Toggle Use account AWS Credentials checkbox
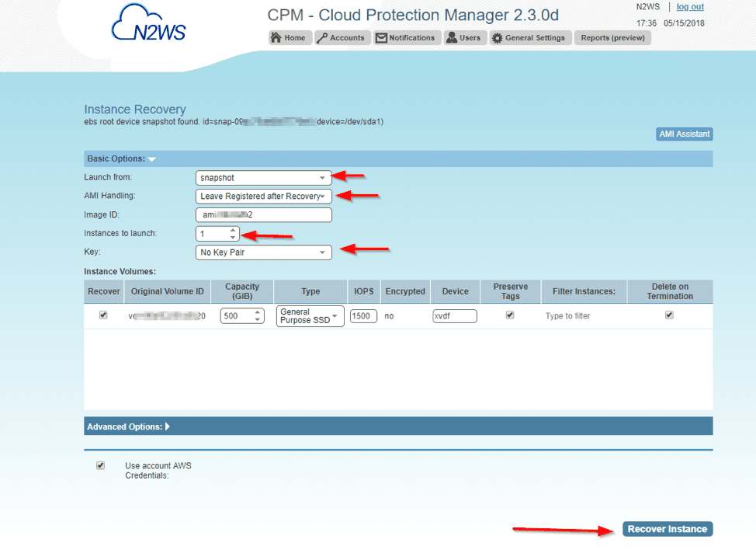The height and width of the screenshot is (550, 756). 100,465
